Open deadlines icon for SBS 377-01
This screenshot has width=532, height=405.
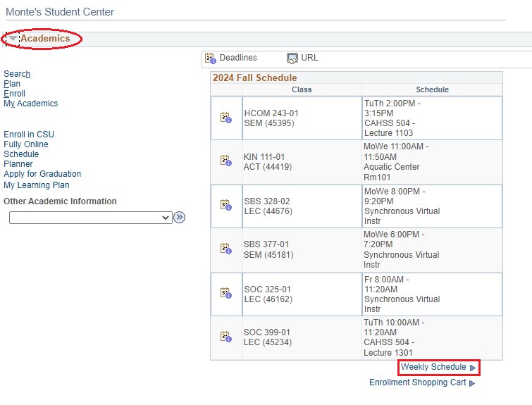pyautogui.click(x=225, y=249)
